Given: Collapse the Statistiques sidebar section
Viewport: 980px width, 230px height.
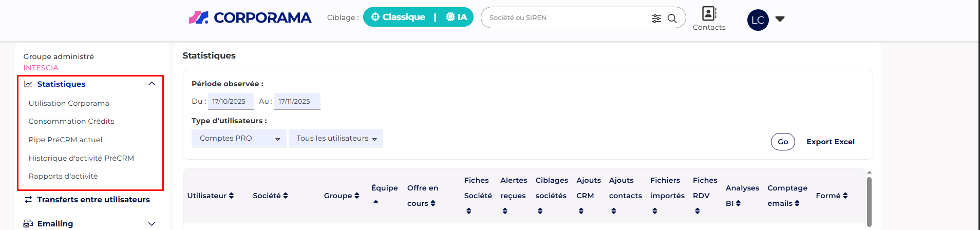Looking at the screenshot, I should point(152,84).
